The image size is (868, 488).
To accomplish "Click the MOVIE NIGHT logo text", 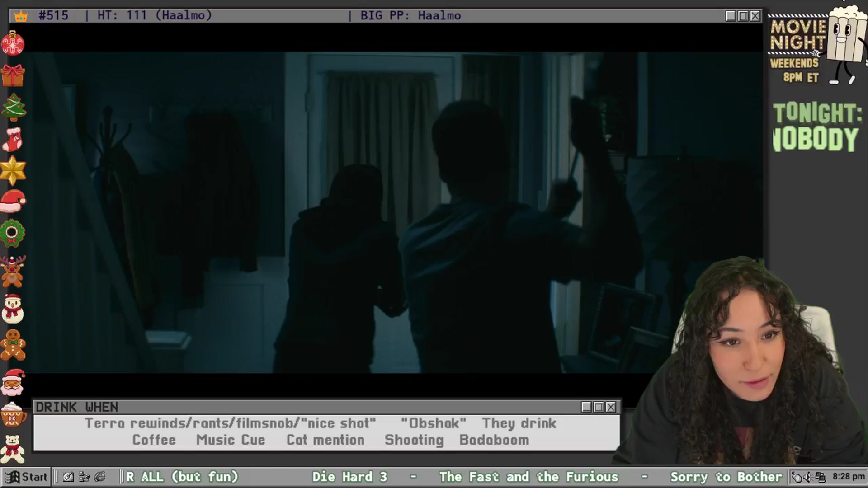I will 798,35.
